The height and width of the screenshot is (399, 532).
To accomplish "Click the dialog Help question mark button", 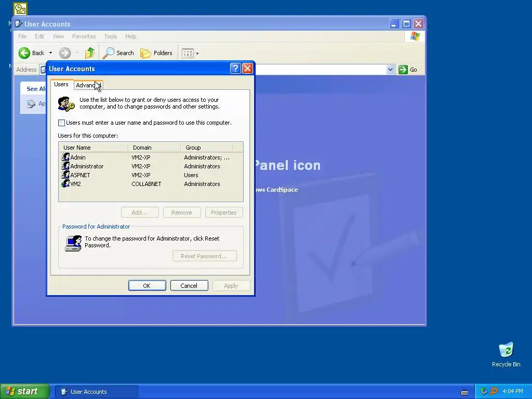I will (235, 69).
